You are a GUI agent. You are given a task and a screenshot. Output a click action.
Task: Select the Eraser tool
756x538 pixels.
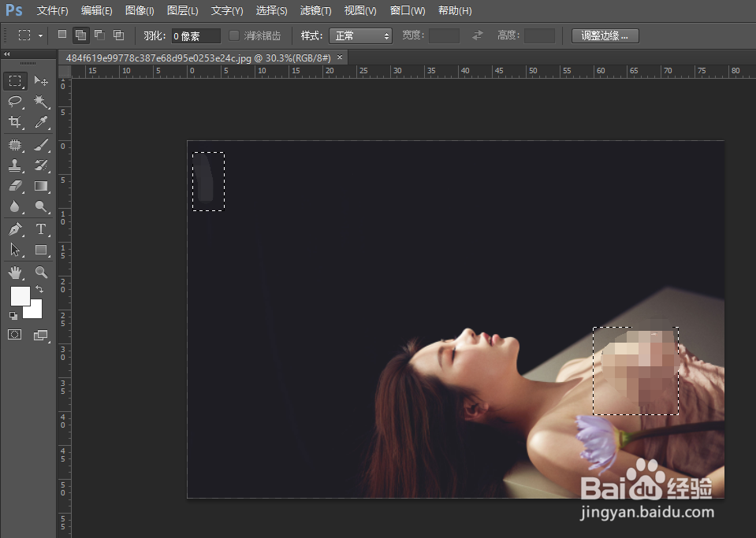point(15,186)
